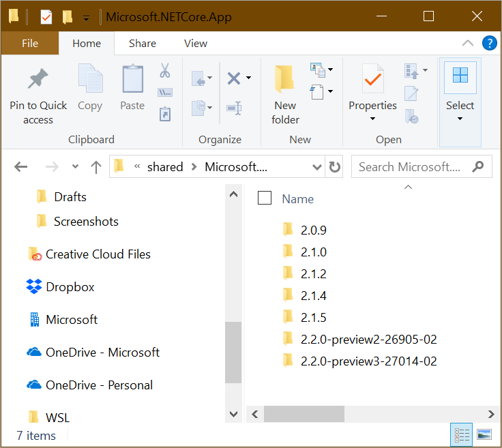
Task: Open the Recent locations dropdown arrow
Action: click(75, 166)
